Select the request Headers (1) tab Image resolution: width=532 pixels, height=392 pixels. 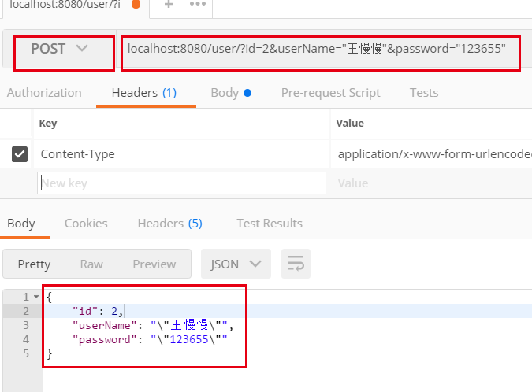pos(144,93)
